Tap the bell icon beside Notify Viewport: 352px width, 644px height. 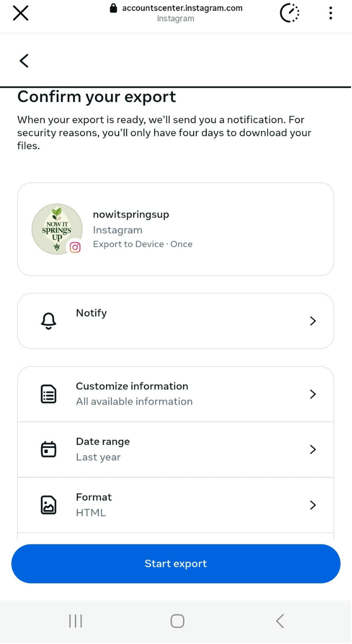[x=49, y=321]
